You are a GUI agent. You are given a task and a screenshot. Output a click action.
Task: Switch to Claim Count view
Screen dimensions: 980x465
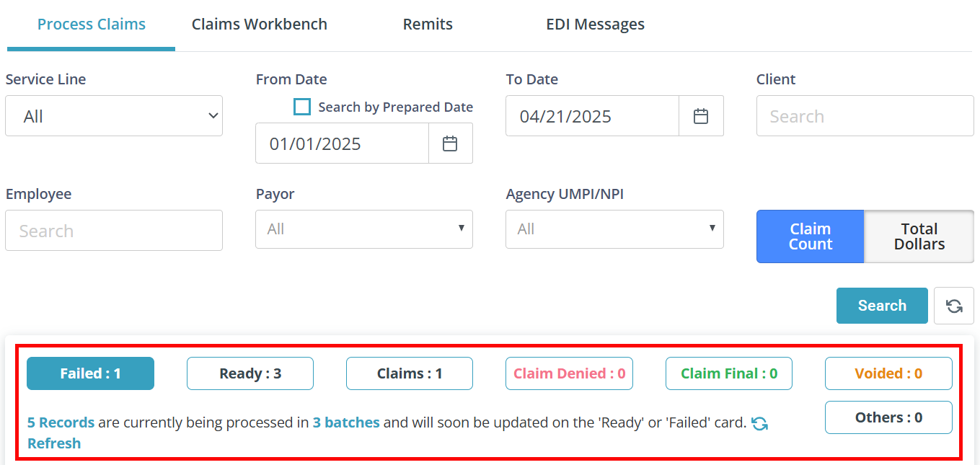coord(810,236)
